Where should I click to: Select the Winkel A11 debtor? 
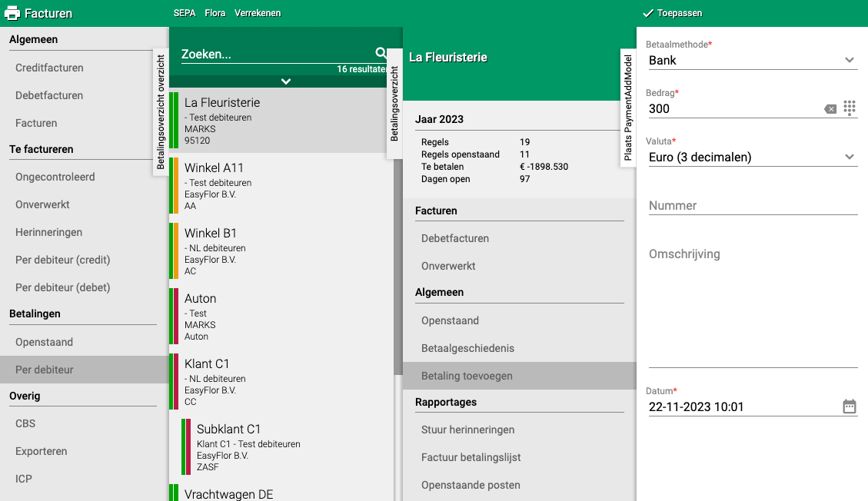pyautogui.click(x=281, y=186)
